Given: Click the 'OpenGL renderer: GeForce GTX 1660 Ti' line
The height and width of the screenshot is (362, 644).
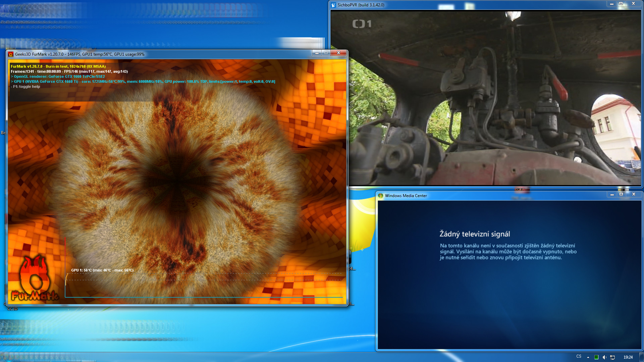Looking at the screenshot, I should pyautogui.click(x=58, y=76).
